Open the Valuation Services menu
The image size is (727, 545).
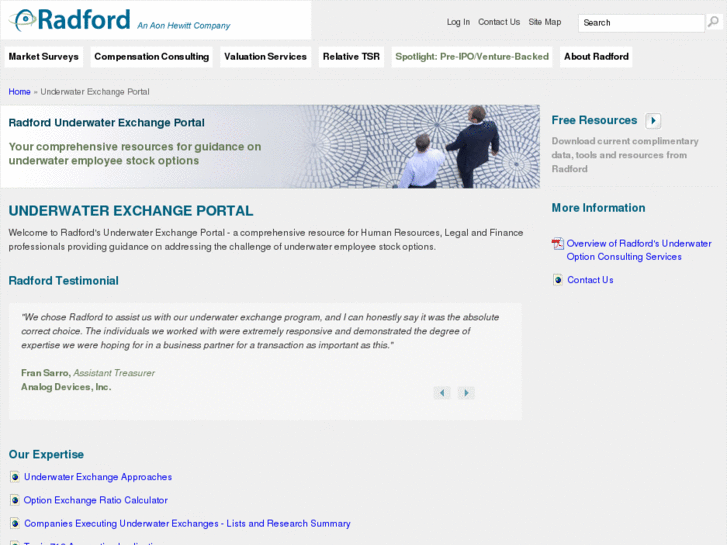(265, 57)
